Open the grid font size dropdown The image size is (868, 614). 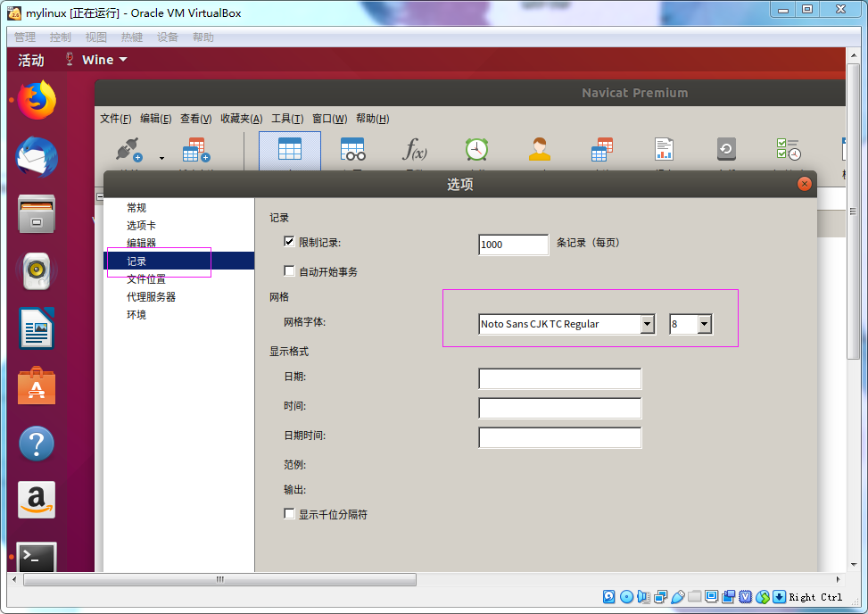coord(704,324)
